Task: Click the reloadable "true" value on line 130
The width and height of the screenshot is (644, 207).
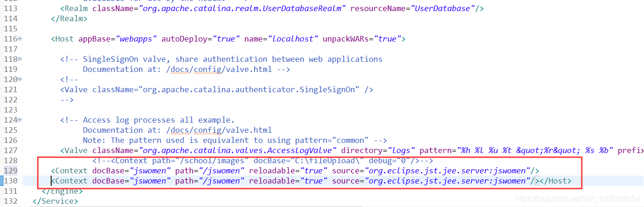Action: (313, 181)
